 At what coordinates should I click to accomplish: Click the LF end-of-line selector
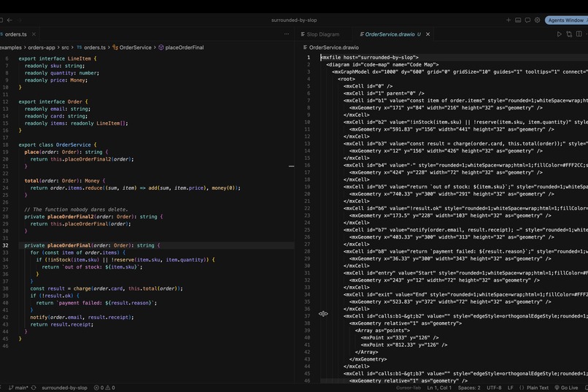(511, 388)
